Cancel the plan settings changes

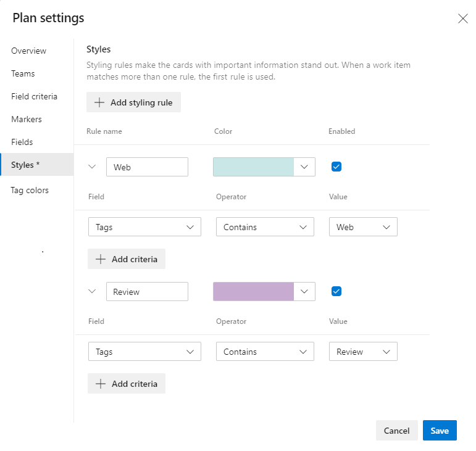(397, 431)
